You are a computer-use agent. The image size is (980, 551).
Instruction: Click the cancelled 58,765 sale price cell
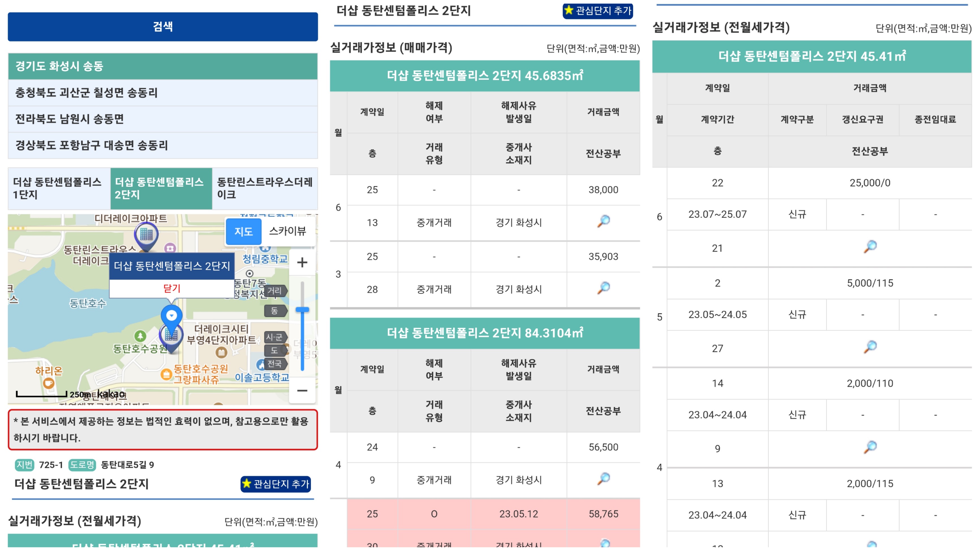pos(603,514)
